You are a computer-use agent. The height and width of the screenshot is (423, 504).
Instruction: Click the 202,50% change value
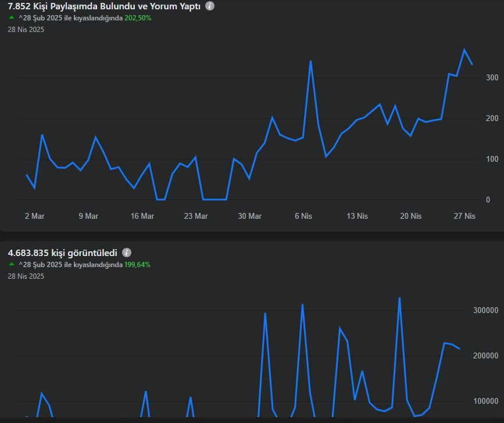[138, 18]
